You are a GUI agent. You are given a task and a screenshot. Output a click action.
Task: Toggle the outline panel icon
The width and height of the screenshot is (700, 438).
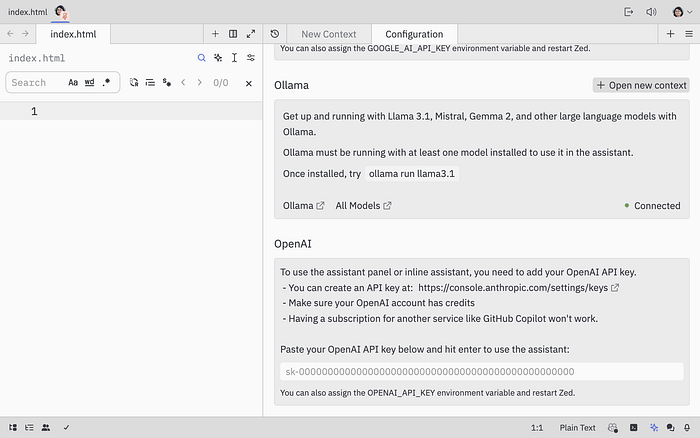click(x=29, y=428)
